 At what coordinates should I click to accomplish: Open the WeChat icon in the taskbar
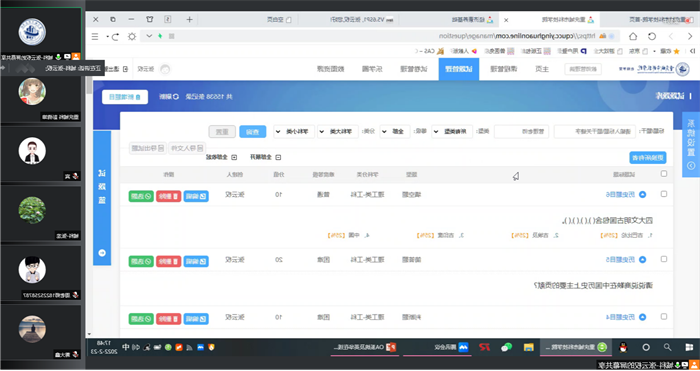point(506,347)
